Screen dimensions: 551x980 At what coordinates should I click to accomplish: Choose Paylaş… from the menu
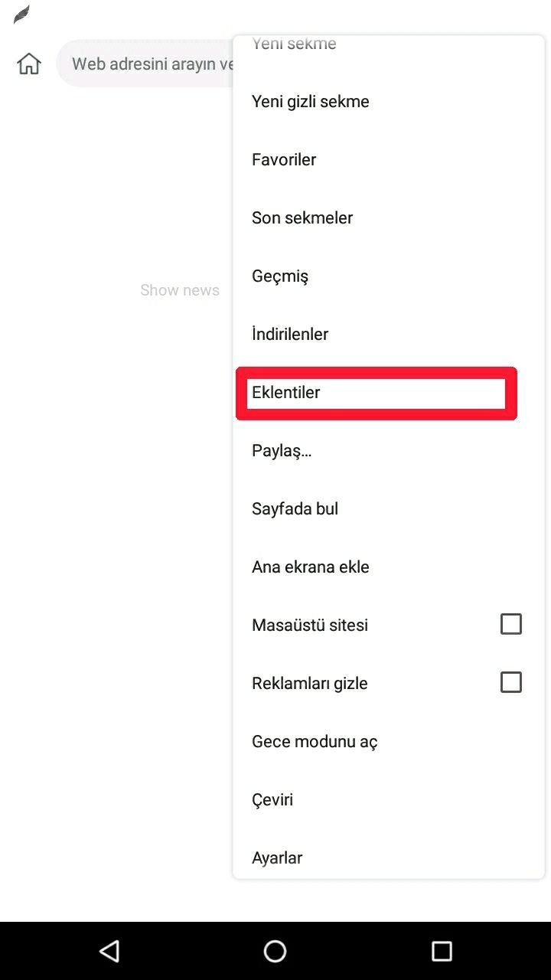[x=282, y=451]
